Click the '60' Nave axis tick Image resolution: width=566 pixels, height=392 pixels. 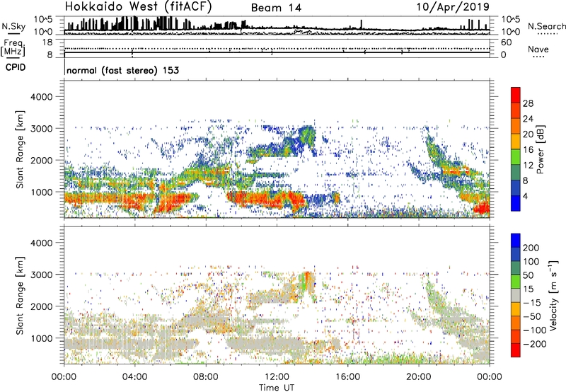pos(506,42)
